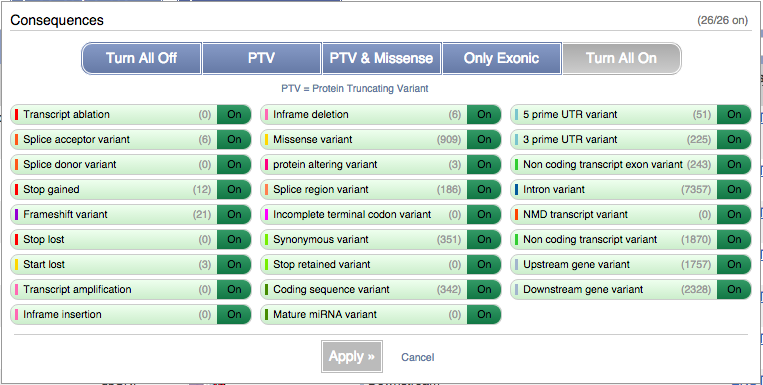Toggle 5 prime UTR variant switch
The width and height of the screenshot is (763, 385).
734,115
